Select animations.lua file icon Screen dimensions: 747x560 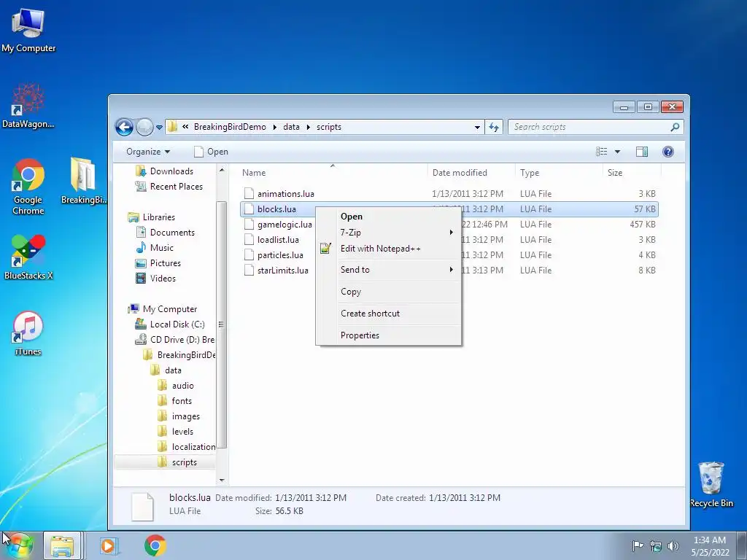pos(249,193)
